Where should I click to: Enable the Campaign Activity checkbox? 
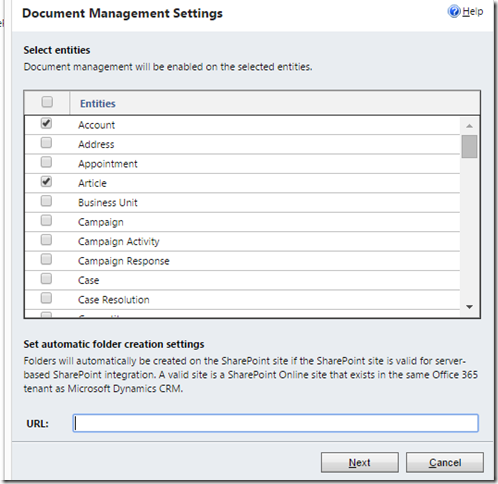tap(46, 240)
